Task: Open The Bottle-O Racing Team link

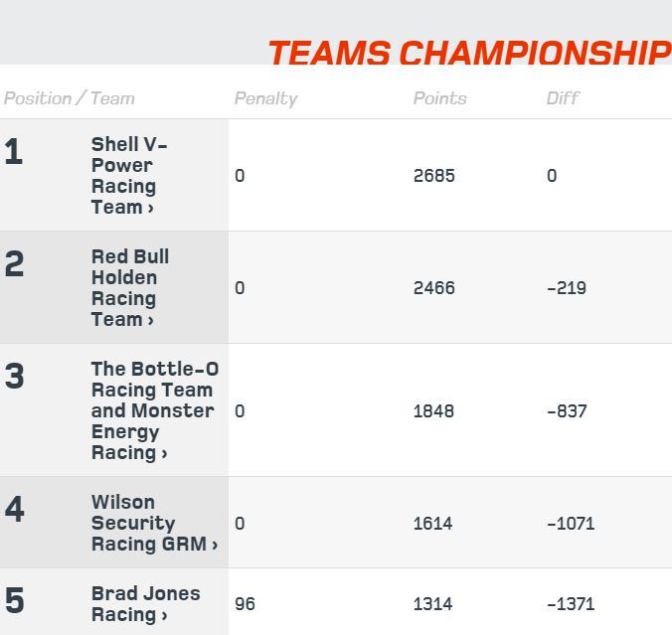Action: (x=155, y=410)
